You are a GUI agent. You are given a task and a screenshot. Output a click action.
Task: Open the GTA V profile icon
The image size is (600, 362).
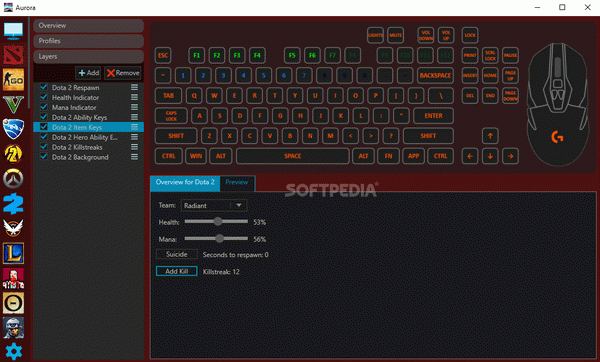(13, 104)
